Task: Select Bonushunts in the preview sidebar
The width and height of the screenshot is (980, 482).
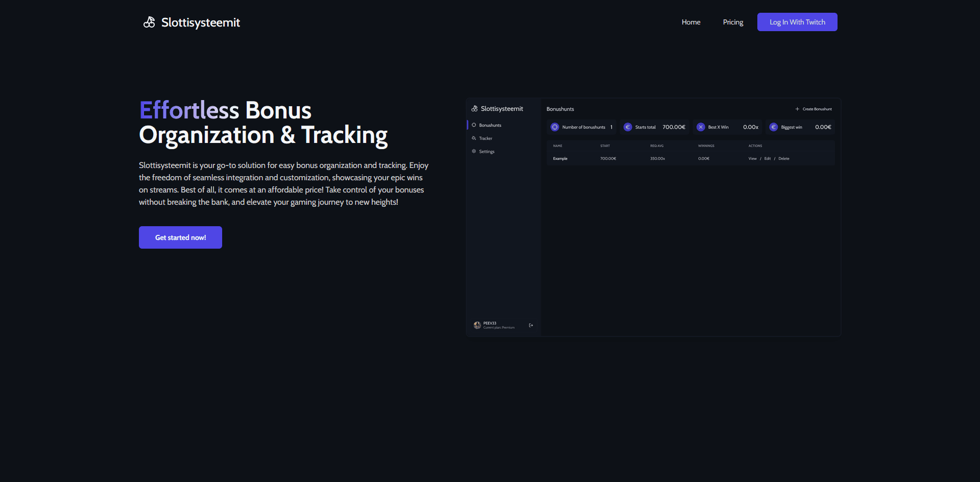Action: point(490,125)
